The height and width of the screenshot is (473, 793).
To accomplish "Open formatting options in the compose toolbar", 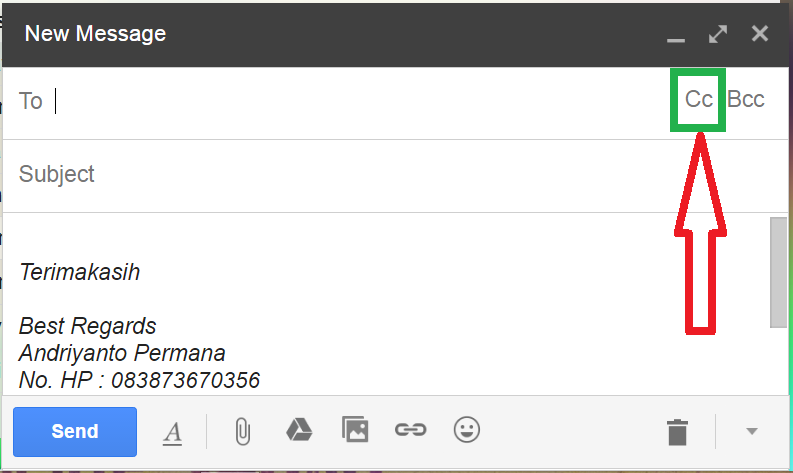I will point(173,432).
